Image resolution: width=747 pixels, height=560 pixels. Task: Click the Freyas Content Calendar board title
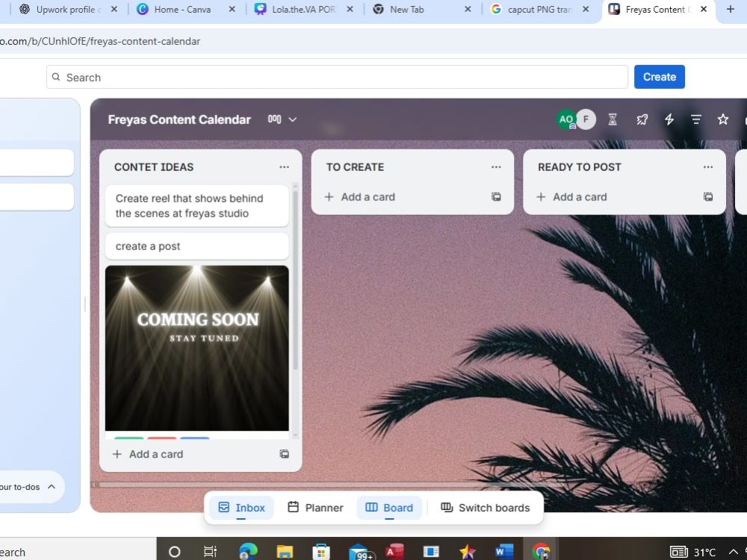(179, 119)
